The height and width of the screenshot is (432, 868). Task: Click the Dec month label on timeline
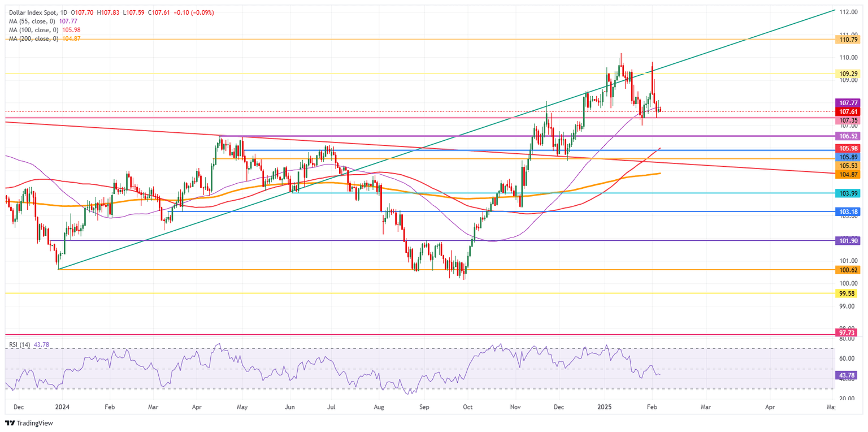[x=19, y=406]
